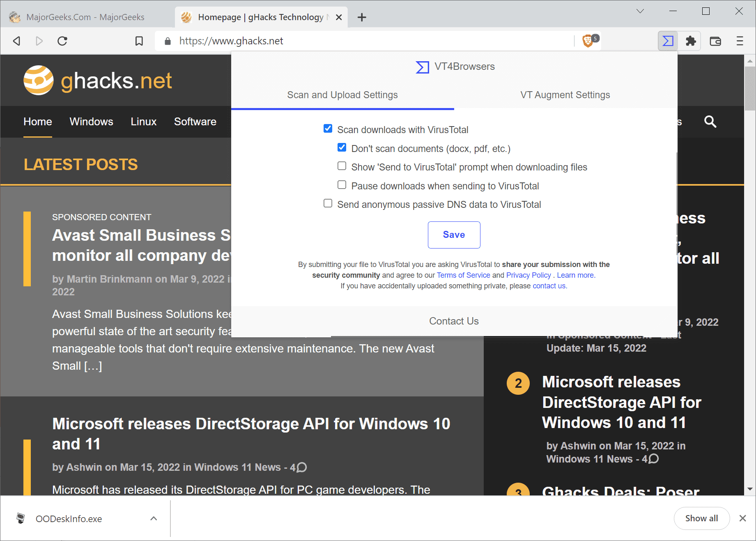Switch to the MajorGeeks.Com browser tab
The image size is (756, 541).
85,17
